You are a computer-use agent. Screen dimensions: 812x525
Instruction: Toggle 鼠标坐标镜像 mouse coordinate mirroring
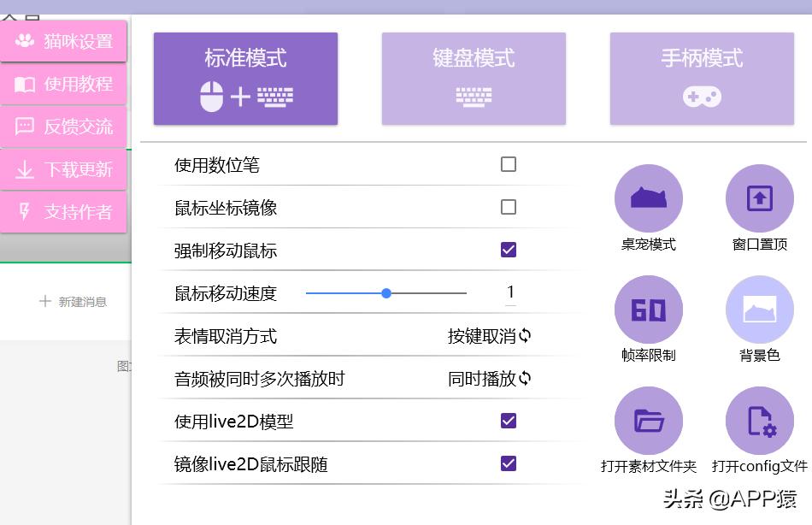click(509, 206)
